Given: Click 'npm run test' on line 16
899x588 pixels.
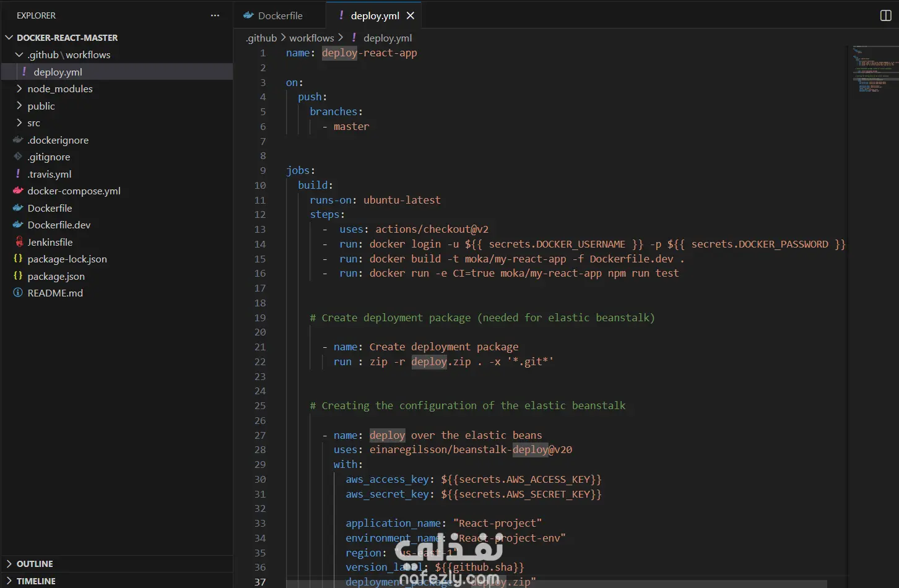Looking at the screenshot, I should 643,273.
